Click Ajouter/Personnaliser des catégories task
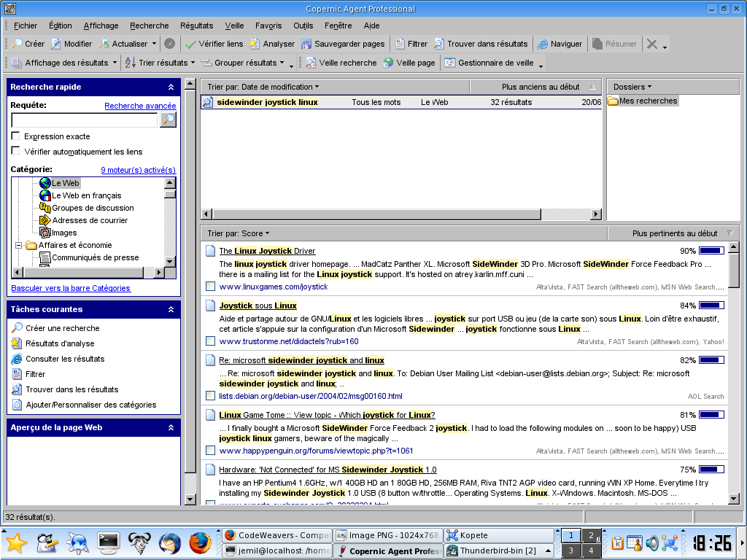Viewport: 747px width, 560px height. [x=84, y=405]
